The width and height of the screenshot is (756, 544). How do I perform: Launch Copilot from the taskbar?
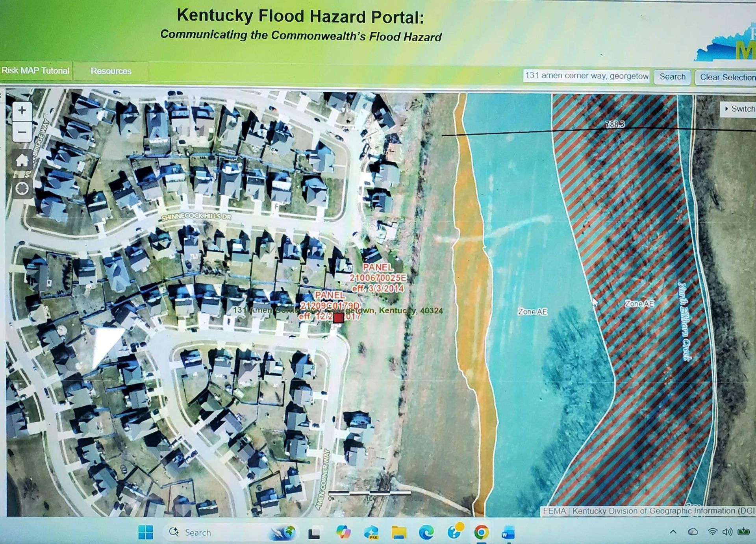point(343,533)
